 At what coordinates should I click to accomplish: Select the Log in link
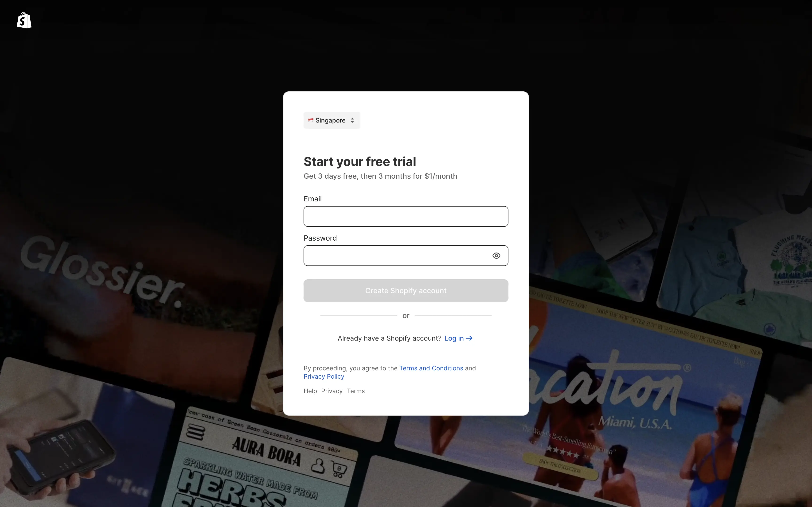click(x=453, y=338)
